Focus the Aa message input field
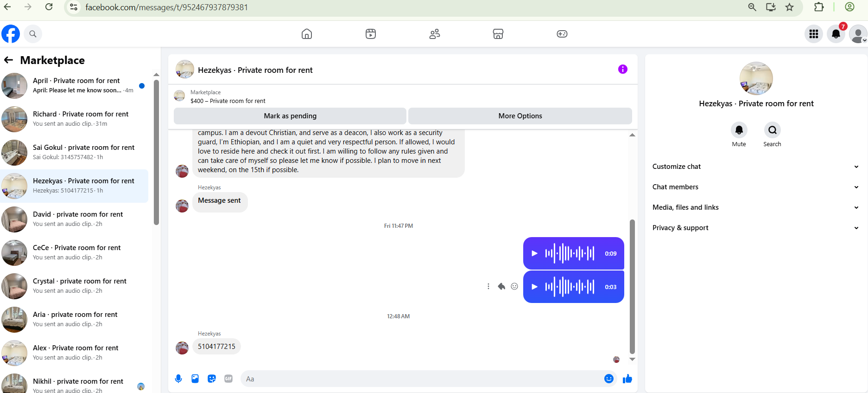This screenshot has height=393, width=868. [x=422, y=379]
